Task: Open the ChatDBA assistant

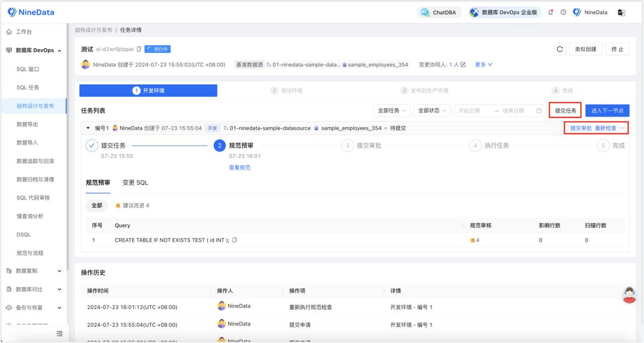Action: 439,12
